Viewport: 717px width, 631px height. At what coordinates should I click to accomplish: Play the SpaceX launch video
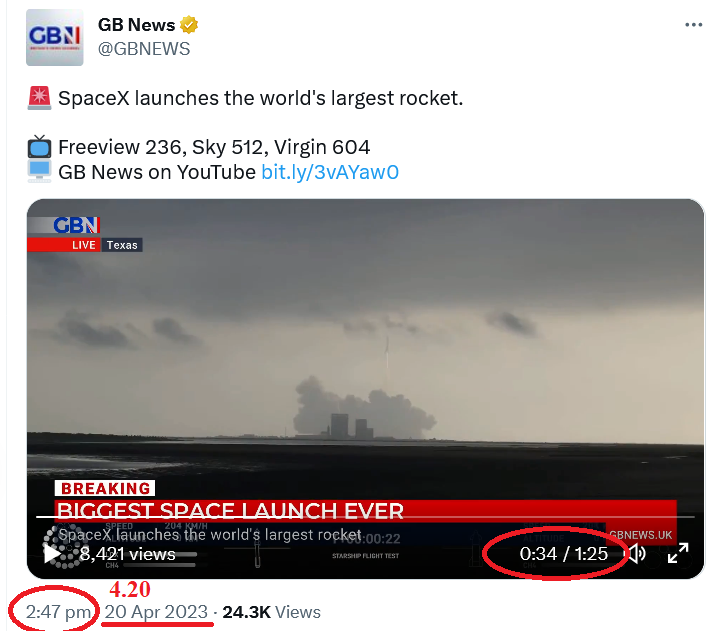click(x=53, y=553)
